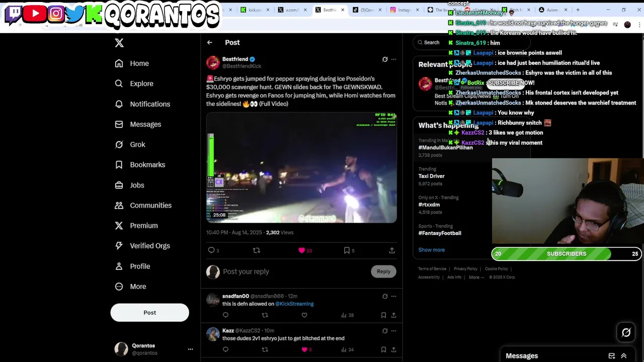The height and width of the screenshot is (362, 644).
Task: Click the Reply button
Action: click(383, 271)
